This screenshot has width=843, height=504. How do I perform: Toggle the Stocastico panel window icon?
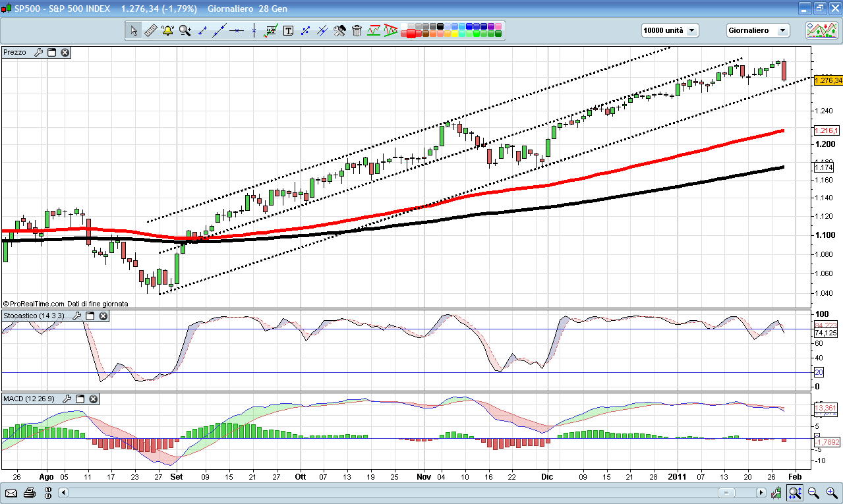90,316
